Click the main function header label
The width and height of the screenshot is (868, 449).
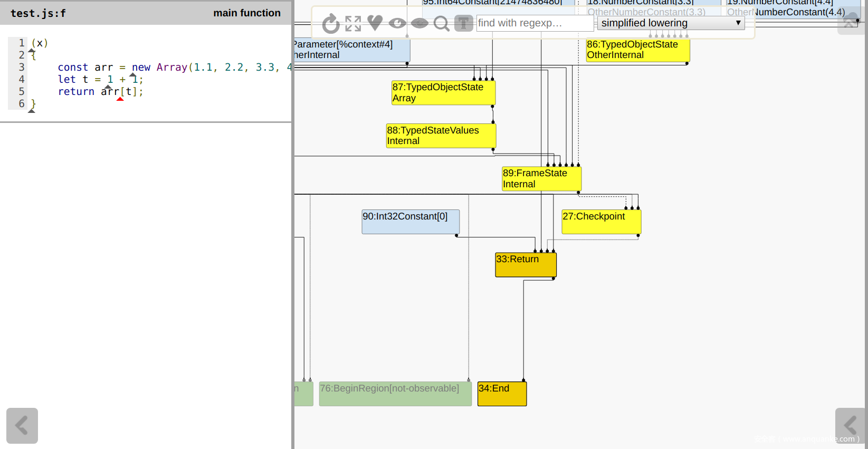(x=247, y=13)
